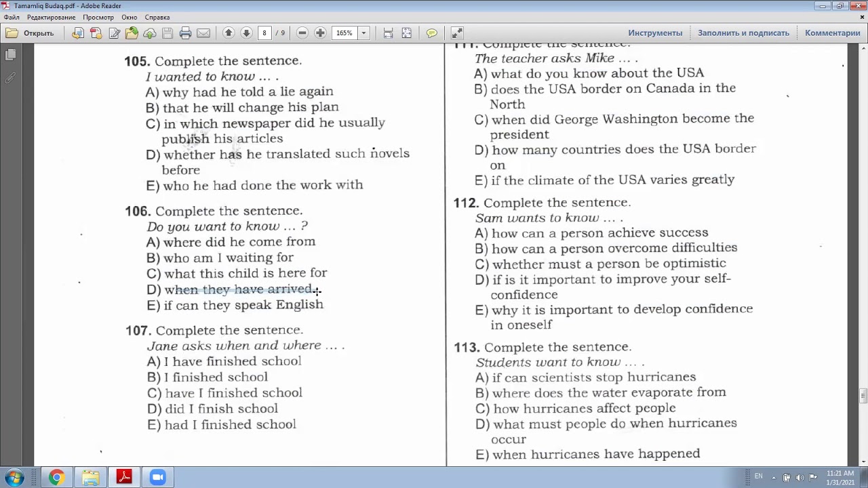The image size is (868, 488).
Task: Open the Справка menu
Action: click(x=157, y=17)
